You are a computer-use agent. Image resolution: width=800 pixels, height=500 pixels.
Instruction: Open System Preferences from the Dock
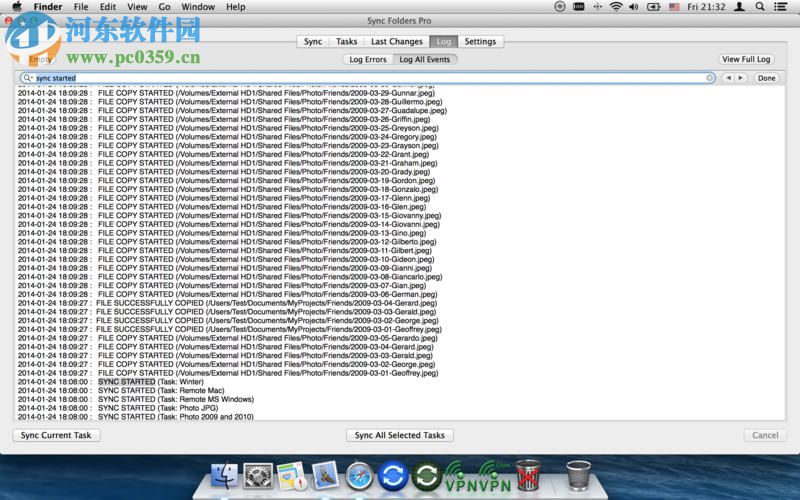click(x=258, y=476)
